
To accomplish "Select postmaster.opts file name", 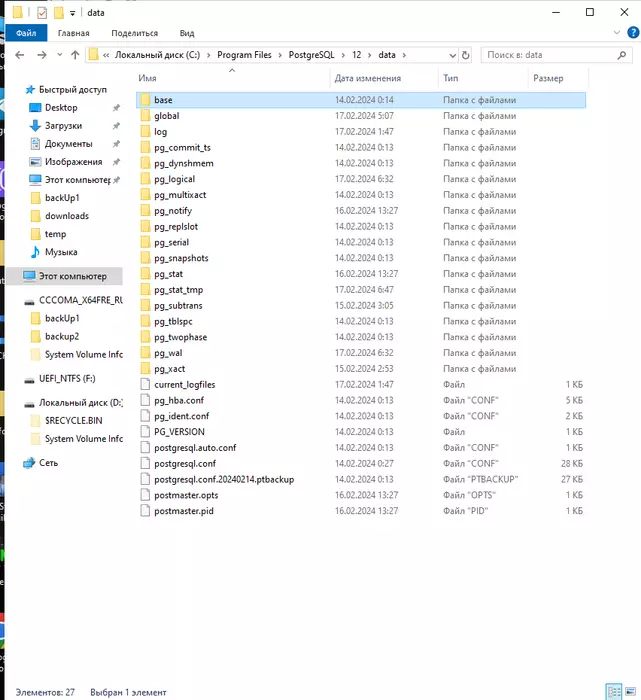I will click(186, 495).
